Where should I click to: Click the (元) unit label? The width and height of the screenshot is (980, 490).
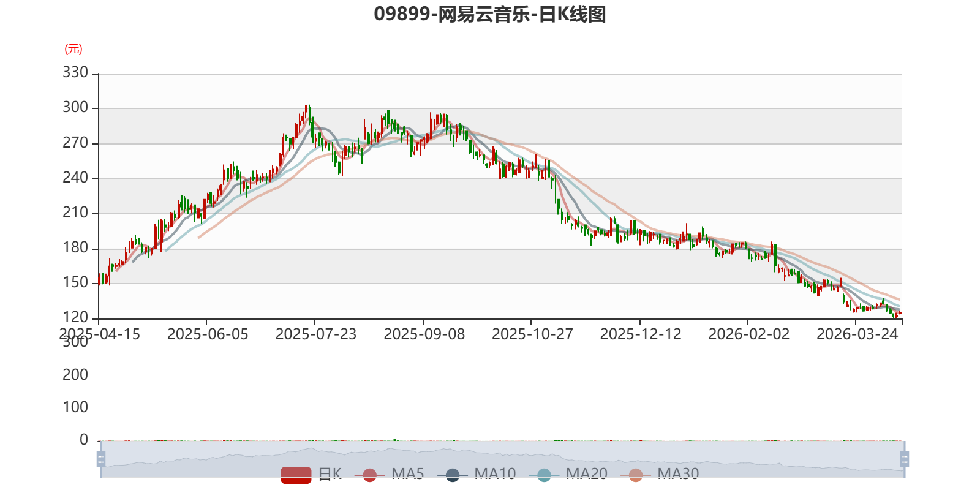coord(73,49)
